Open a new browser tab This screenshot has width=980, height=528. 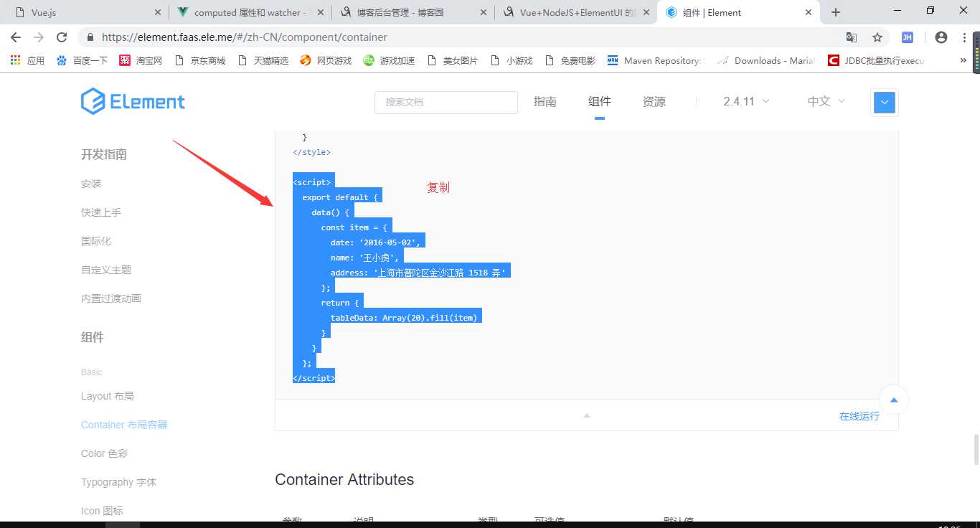click(836, 12)
